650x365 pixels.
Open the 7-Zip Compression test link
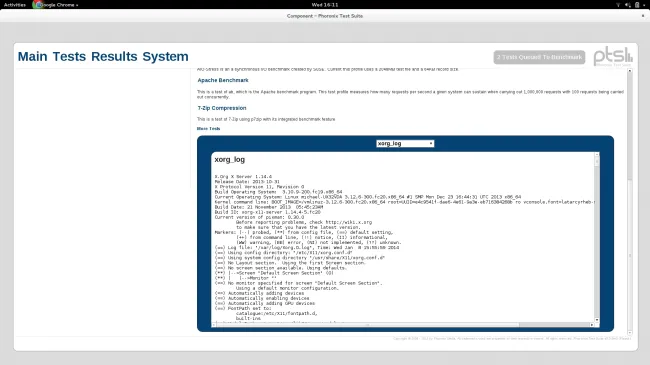[x=222, y=108]
